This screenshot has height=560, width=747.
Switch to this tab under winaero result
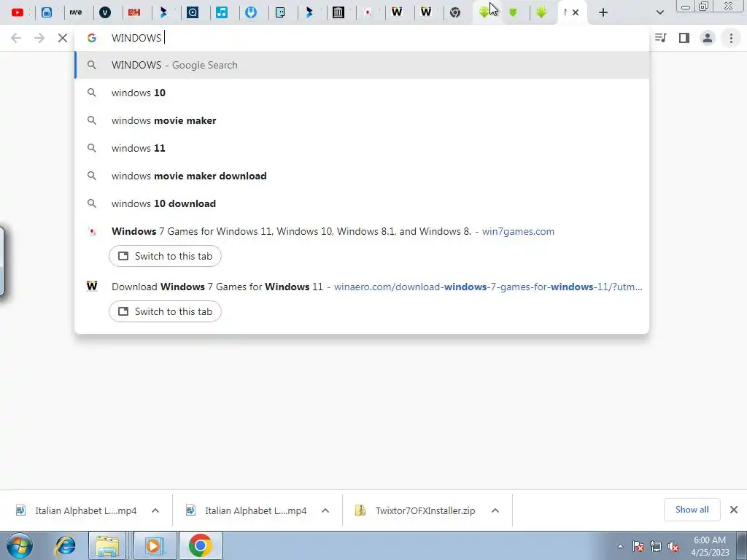point(165,311)
